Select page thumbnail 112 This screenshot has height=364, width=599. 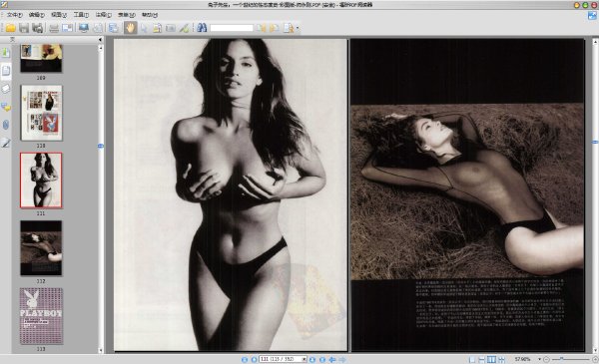[41, 248]
